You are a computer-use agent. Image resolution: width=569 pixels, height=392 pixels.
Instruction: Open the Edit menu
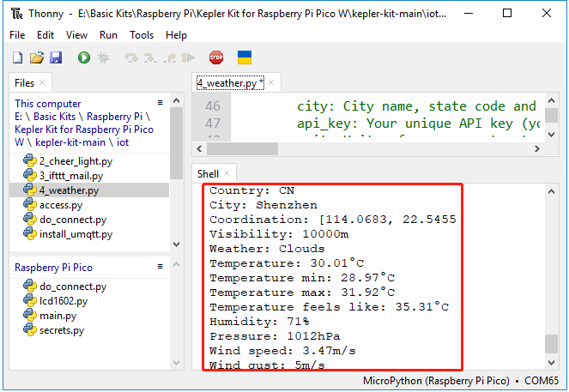tap(45, 35)
